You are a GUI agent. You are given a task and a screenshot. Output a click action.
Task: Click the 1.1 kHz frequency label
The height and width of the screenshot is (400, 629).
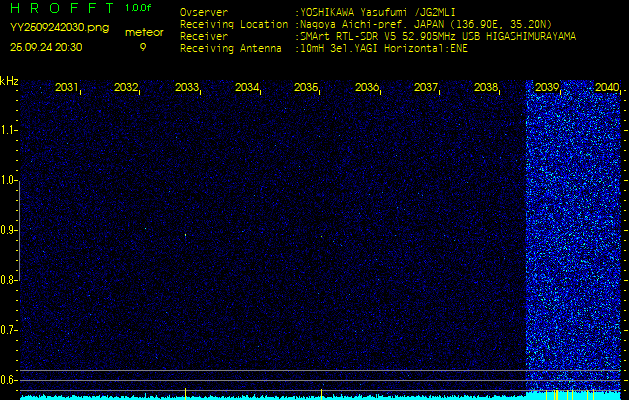9,130
